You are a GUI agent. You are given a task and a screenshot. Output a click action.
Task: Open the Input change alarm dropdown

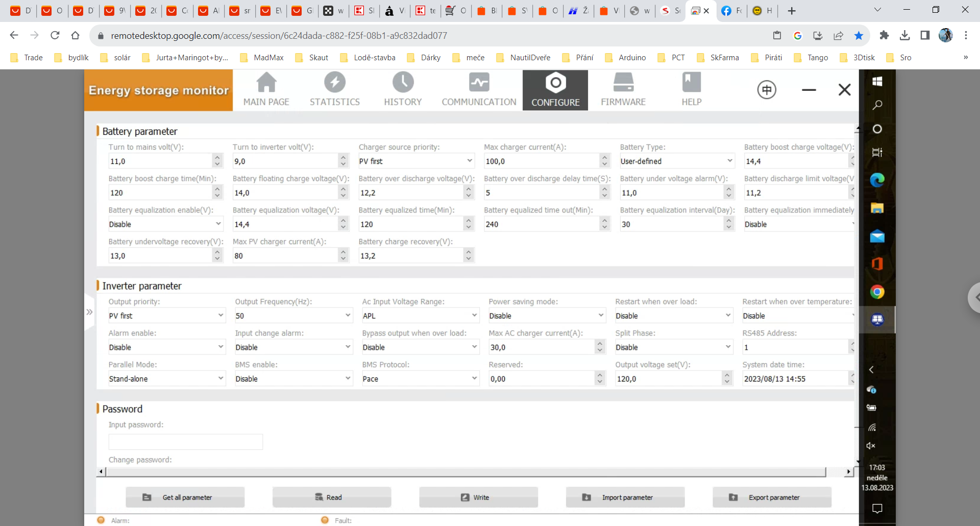293,347
